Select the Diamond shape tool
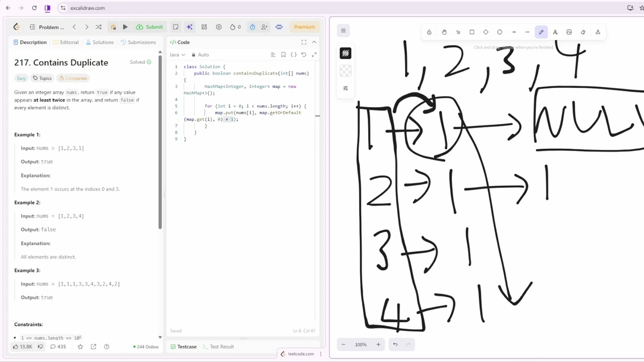Image resolution: width=644 pixels, height=362 pixels. coord(486,32)
